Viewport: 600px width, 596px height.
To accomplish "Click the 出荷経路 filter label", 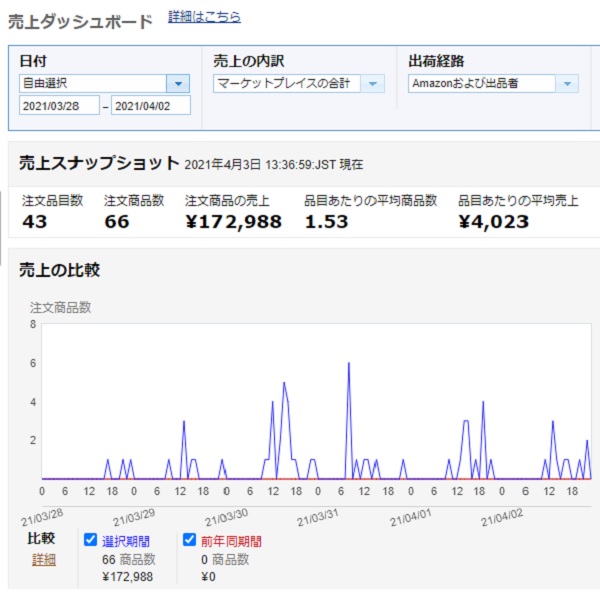I will point(436,61).
